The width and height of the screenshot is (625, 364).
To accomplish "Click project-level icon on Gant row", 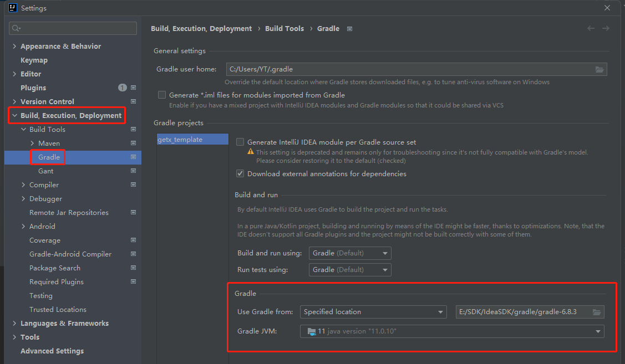I will coord(134,171).
